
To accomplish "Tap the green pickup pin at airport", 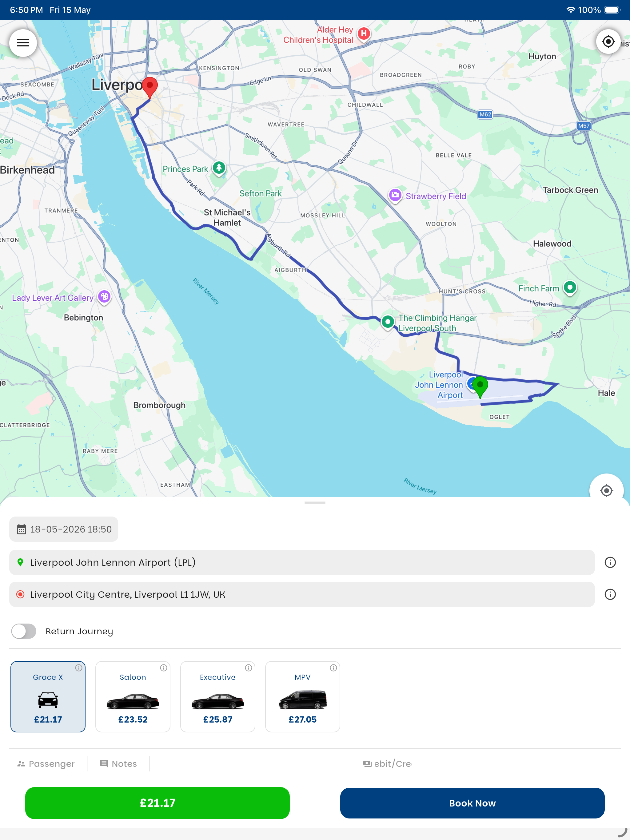I will coord(480,387).
